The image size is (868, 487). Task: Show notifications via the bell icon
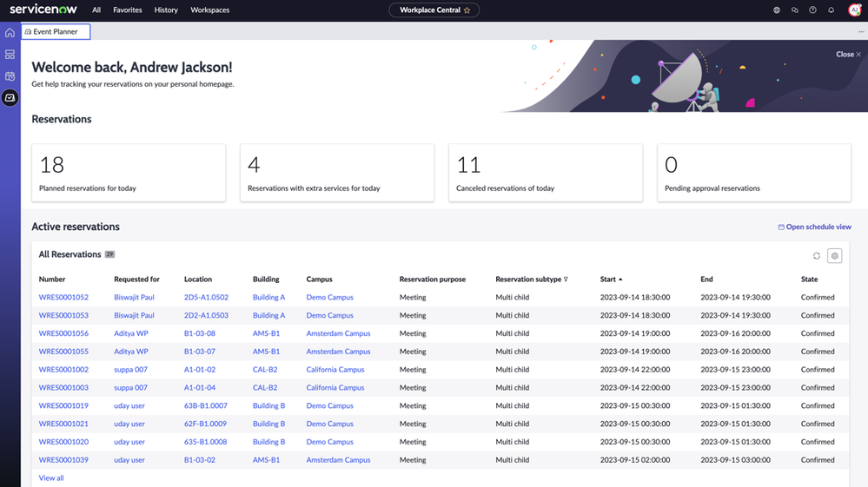(x=831, y=10)
